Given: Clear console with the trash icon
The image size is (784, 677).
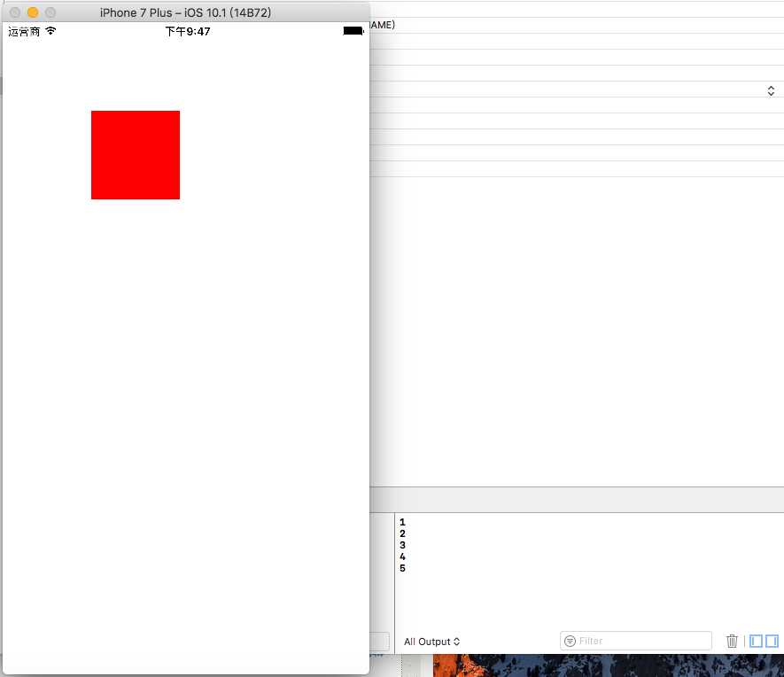Looking at the screenshot, I should tap(732, 641).
